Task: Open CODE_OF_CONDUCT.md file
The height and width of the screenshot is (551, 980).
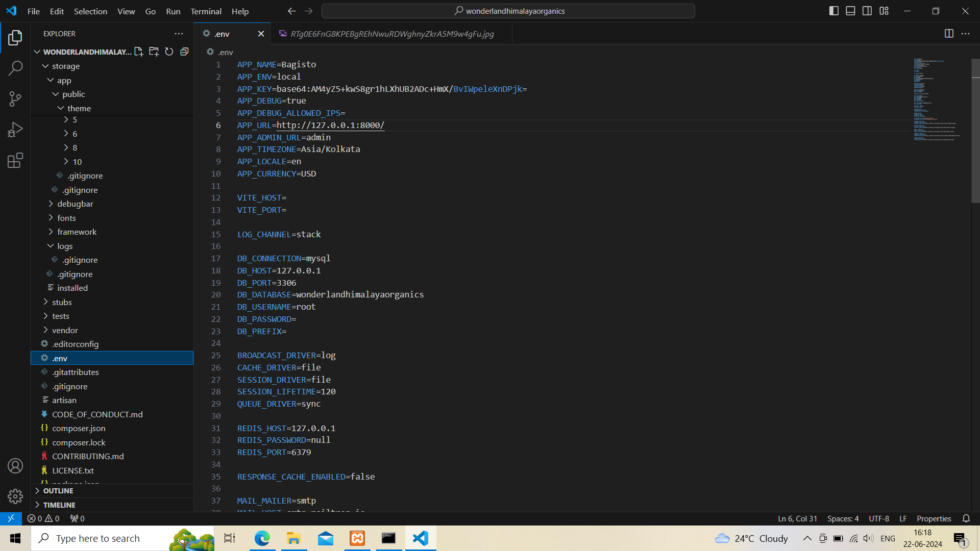Action: pyautogui.click(x=112, y=414)
